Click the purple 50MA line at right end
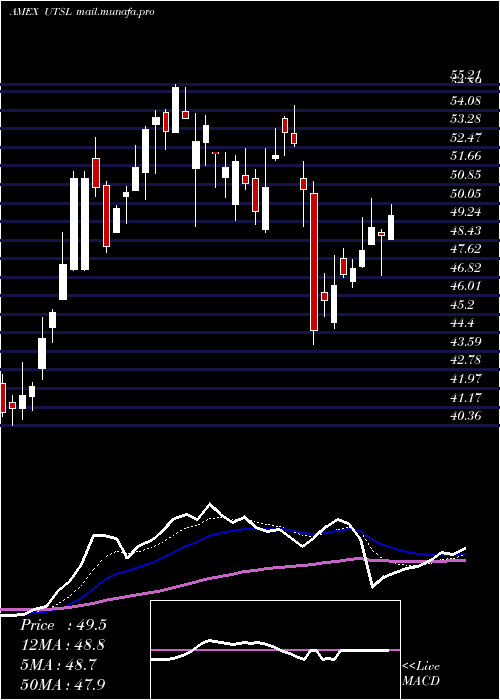This screenshot has height=700, width=500. [462, 560]
